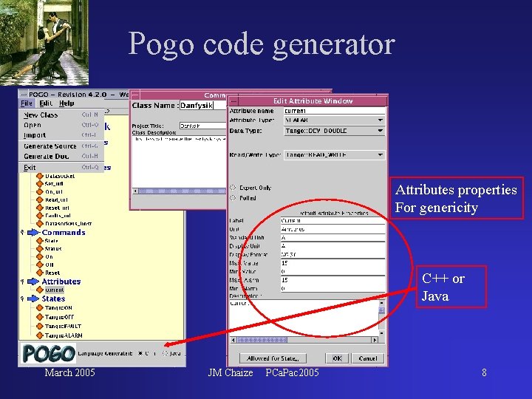Viewport: 532px width, 399px height.
Task: Choose New Class from File menu
Action: pos(61,115)
